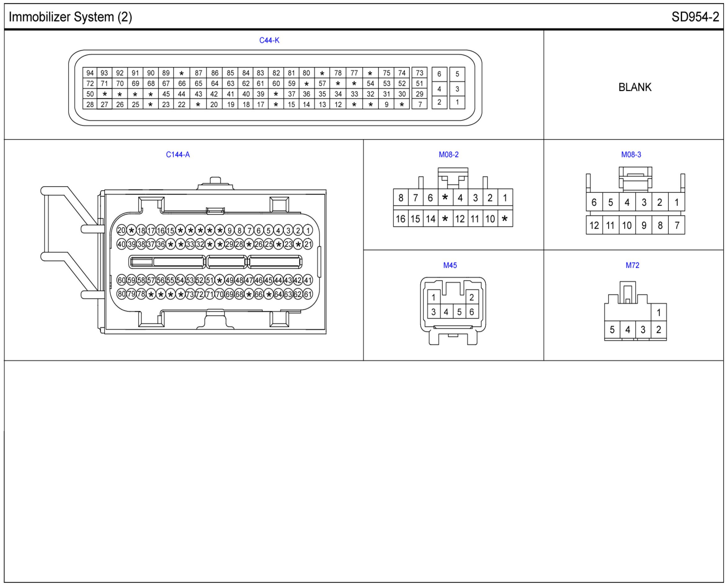Click circled pin 20 in C144-A
The height and width of the screenshot is (585, 728).
pyautogui.click(x=121, y=230)
